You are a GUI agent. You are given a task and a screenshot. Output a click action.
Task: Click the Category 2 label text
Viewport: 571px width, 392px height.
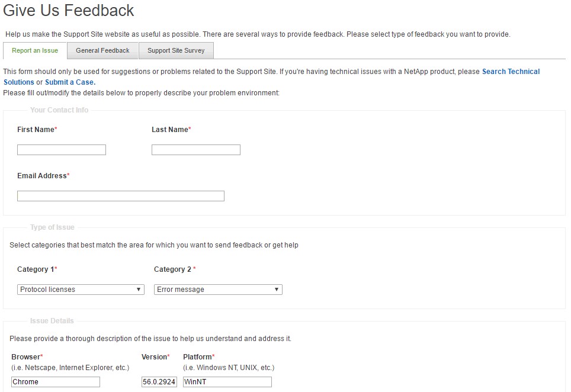coord(173,269)
